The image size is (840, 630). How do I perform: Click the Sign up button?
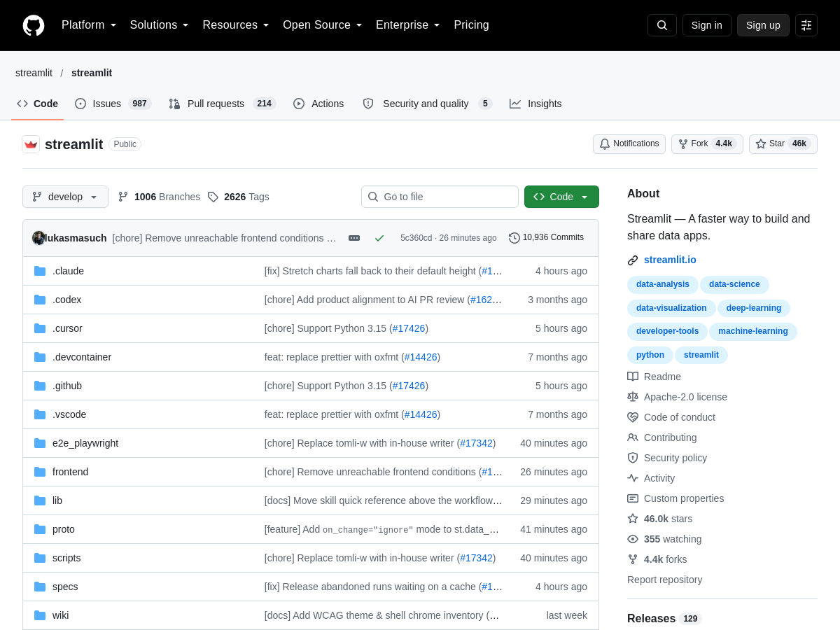click(763, 25)
